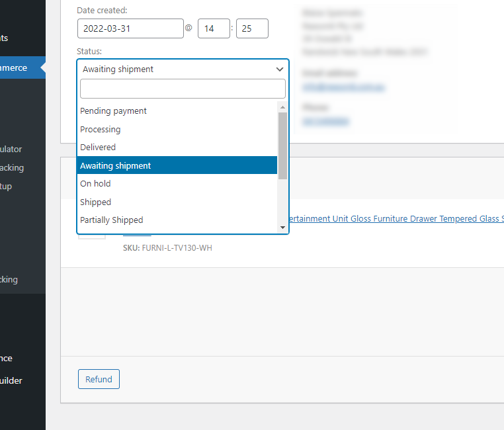Click the product thumbnail beside the SKU

(x=91, y=237)
